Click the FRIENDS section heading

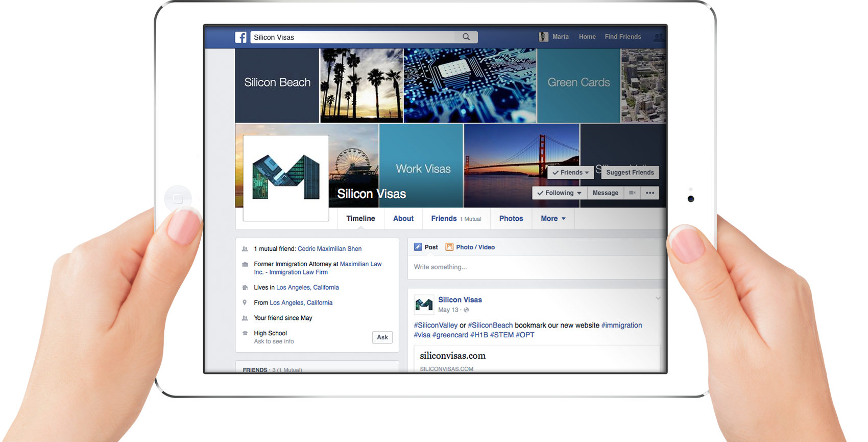255,369
